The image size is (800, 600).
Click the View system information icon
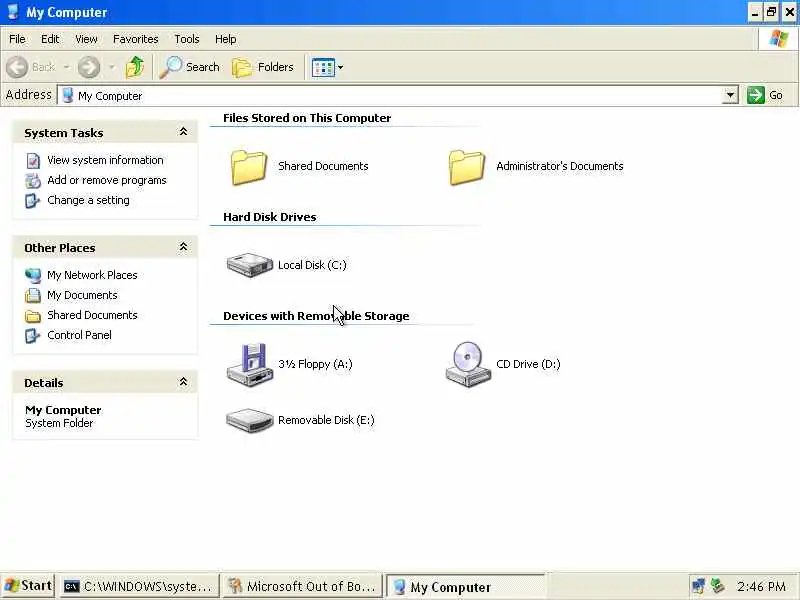tap(33, 161)
